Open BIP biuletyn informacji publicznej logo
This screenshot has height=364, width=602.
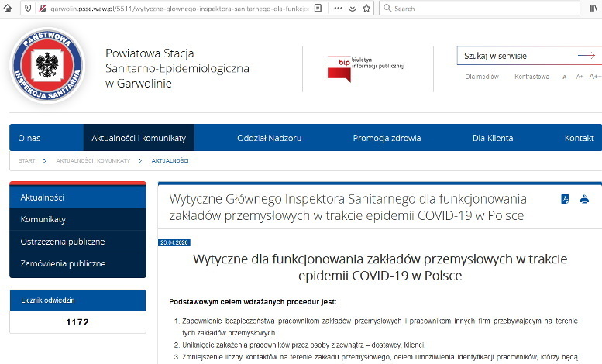(365, 69)
